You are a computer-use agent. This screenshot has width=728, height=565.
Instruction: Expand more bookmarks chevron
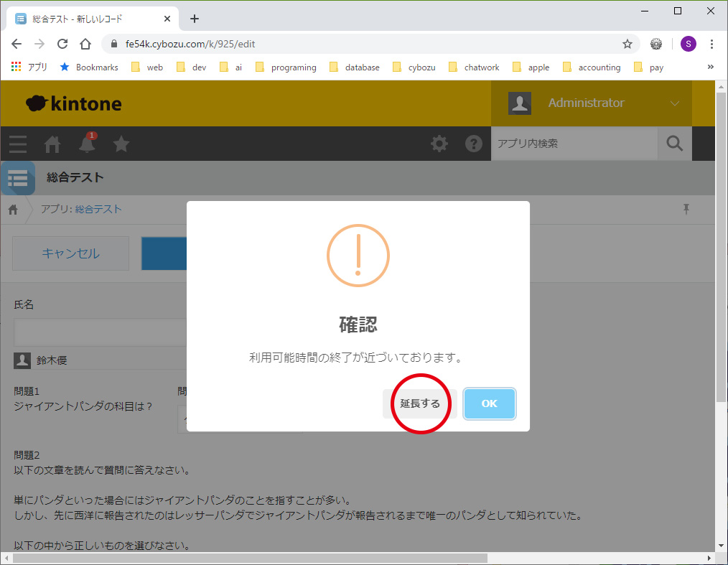[x=710, y=67]
